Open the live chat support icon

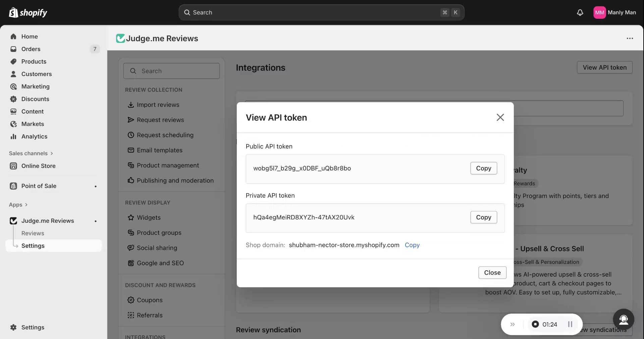[x=623, y=320]
